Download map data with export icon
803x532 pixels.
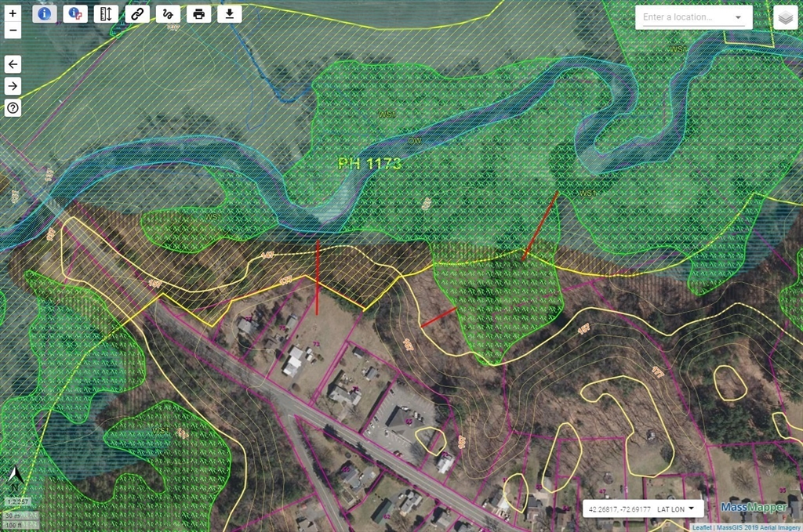(x=229, y=13)
